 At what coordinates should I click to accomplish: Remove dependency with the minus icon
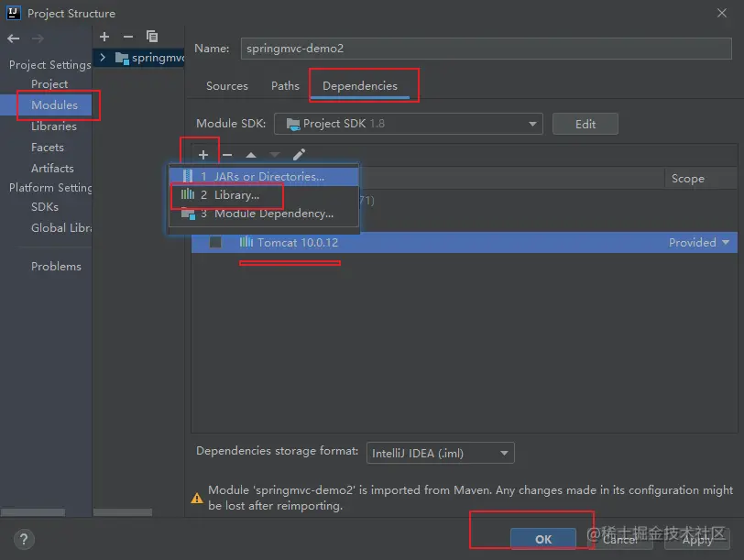tap(227, 155)
